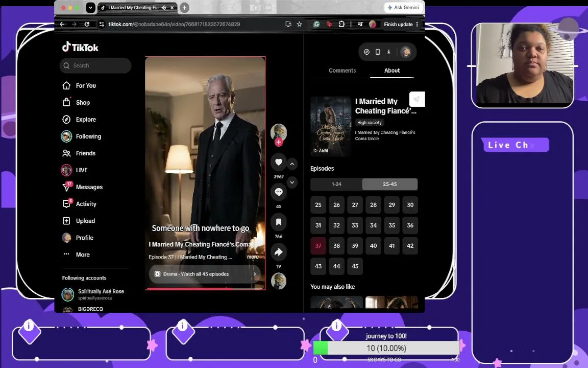Click the browser address bar URL
The height and width of the screenshot is (368, 588).
coord(174,24)
